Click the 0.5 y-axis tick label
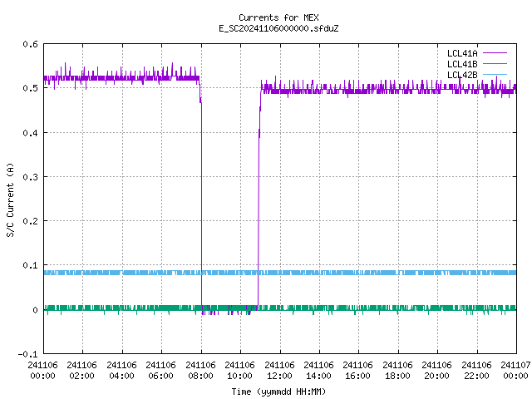Screen dimensions: 532x399 [x=30, y=88]
